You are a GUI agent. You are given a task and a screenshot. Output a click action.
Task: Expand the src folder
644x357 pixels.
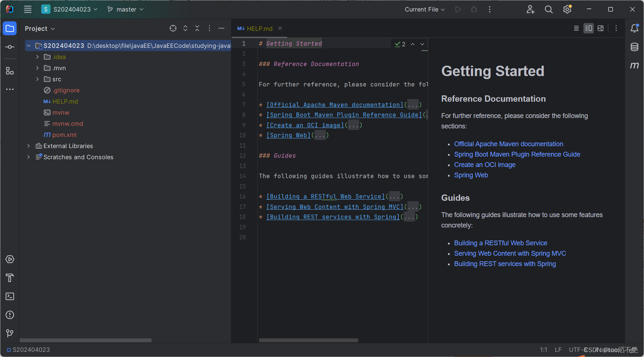point(38,79)
